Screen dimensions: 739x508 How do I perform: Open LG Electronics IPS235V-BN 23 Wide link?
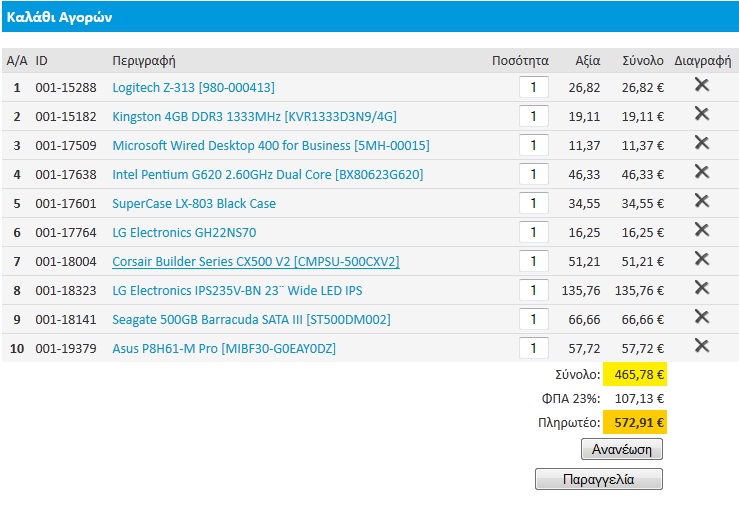pyautogui.click(x=237, y=290)
